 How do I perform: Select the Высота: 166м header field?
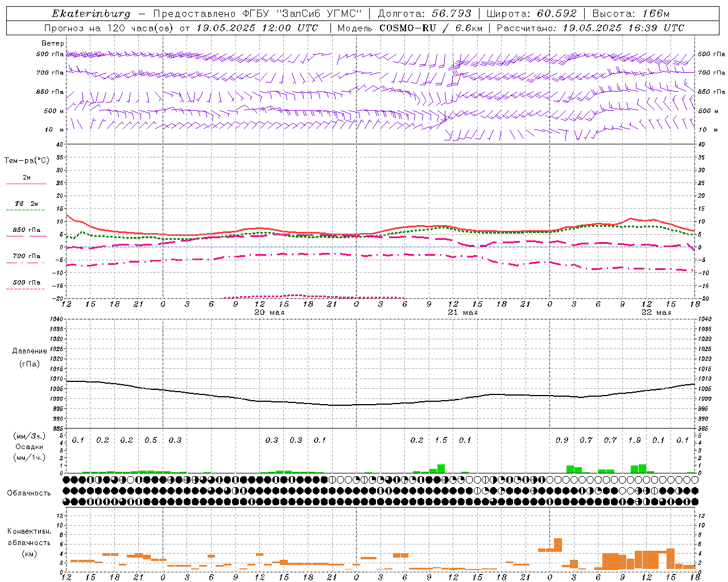[631, 14]
